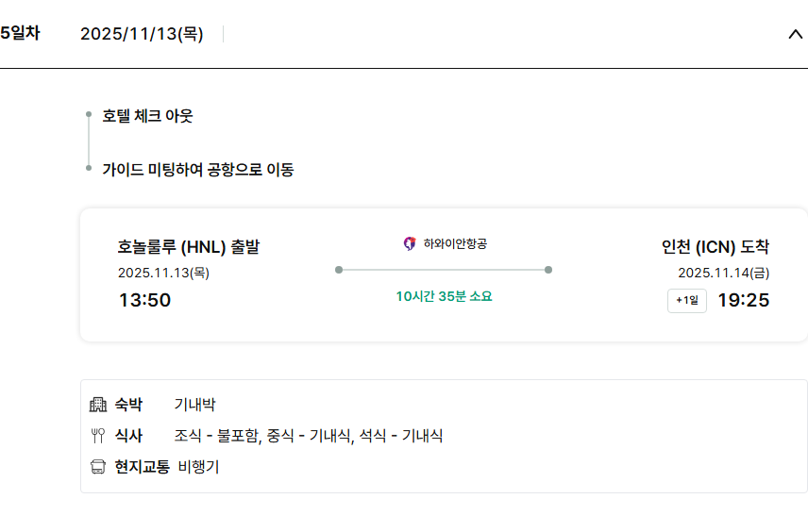Click the 5일차 day header label
808x532 pixels.
point(20,34)
